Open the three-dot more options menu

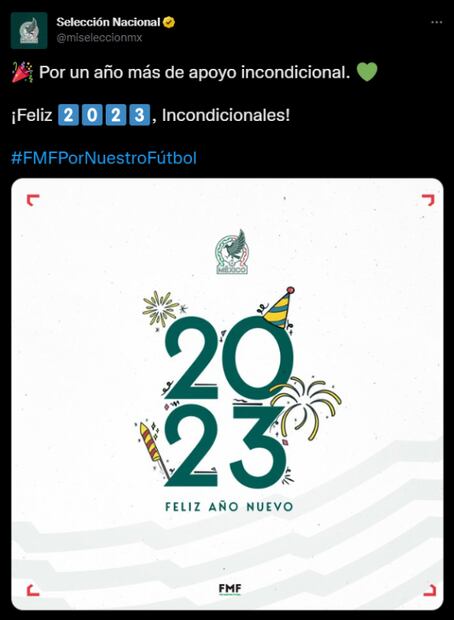click(x=437, y=22)
